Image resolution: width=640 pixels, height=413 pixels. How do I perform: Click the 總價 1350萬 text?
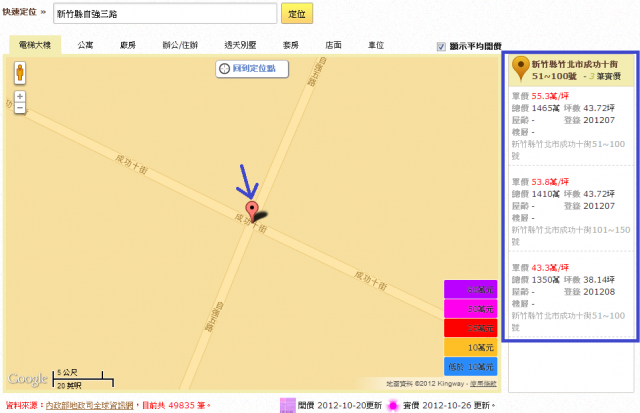point(536,280)
